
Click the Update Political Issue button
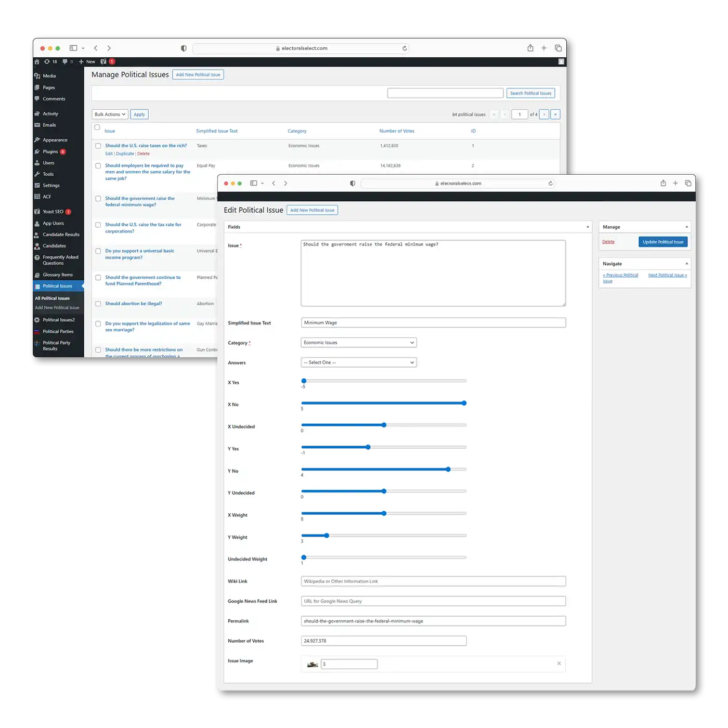(663, 242)
